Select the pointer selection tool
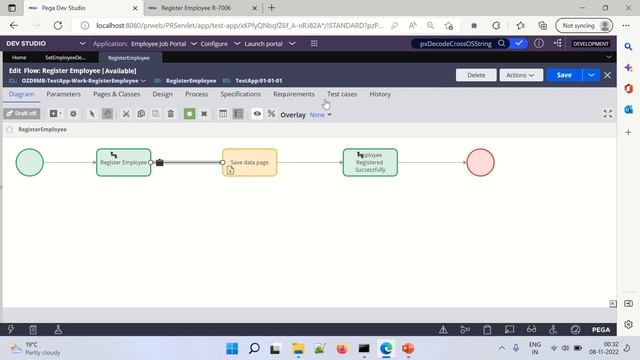The width and height of the screenshot is (640, 360). pyautogui.click(x=92, y=114)
